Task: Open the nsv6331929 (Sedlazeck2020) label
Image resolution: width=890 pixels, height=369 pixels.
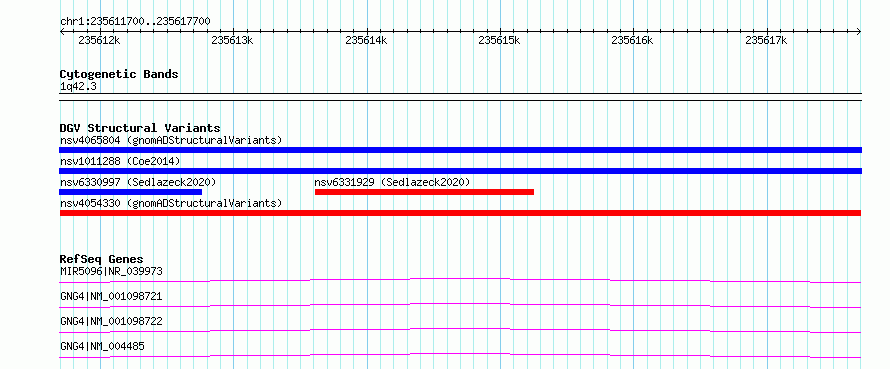Action: coord(392,182)
